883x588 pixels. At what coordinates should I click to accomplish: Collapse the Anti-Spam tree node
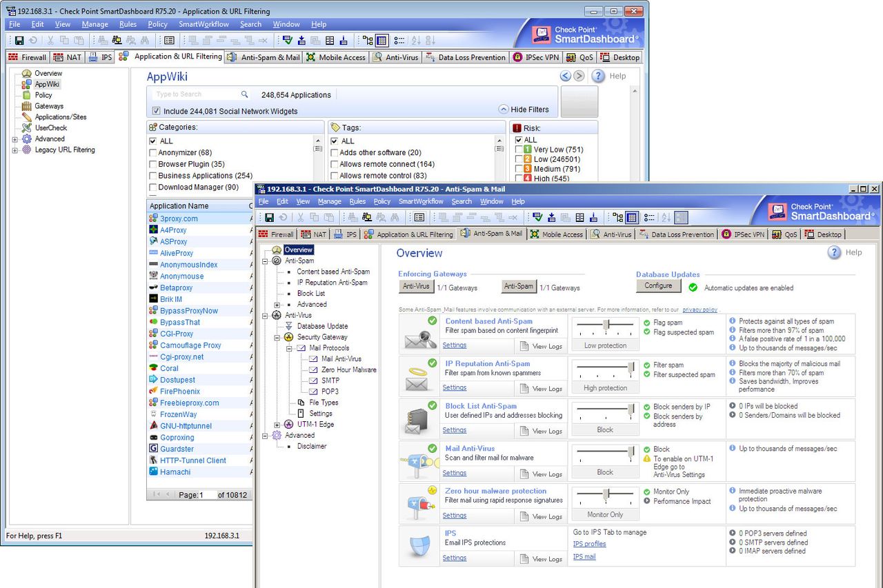tap(265, 261)
